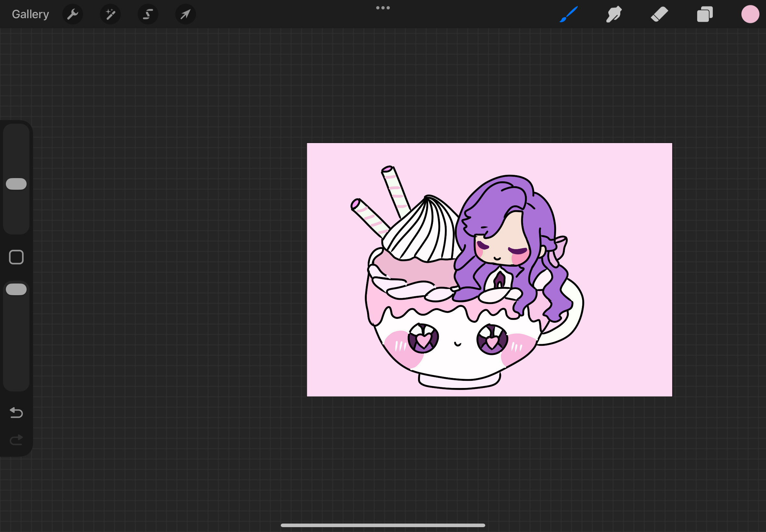Screen dimensions: 766x532
Task: Open the Actions wrench menu
Action: pos(72,14)
